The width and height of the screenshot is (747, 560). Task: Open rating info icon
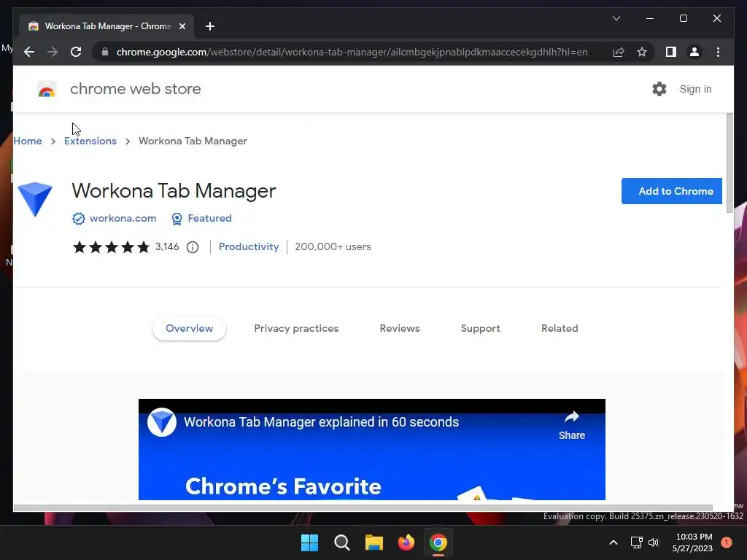pos(193,247)
